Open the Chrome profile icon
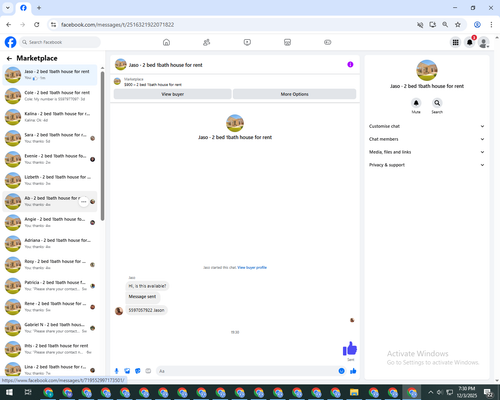500x400 pixels. coord(477,25)
